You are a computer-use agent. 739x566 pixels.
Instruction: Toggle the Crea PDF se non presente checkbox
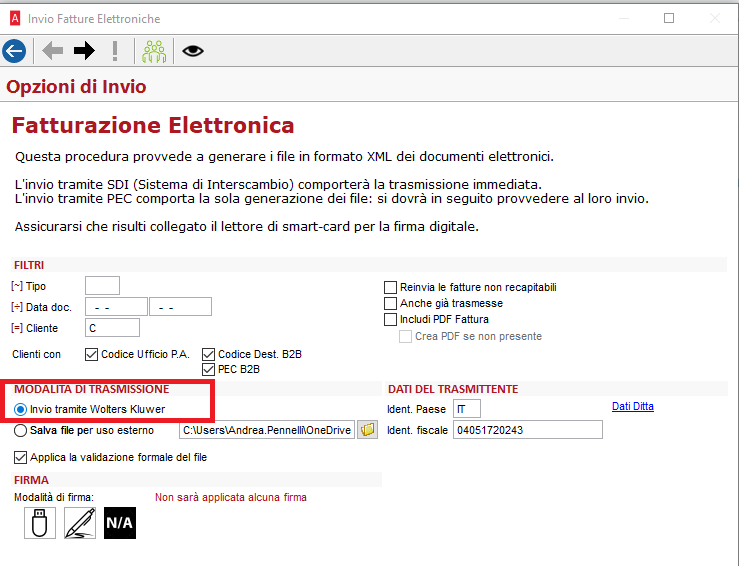click(x=405, y=336)
